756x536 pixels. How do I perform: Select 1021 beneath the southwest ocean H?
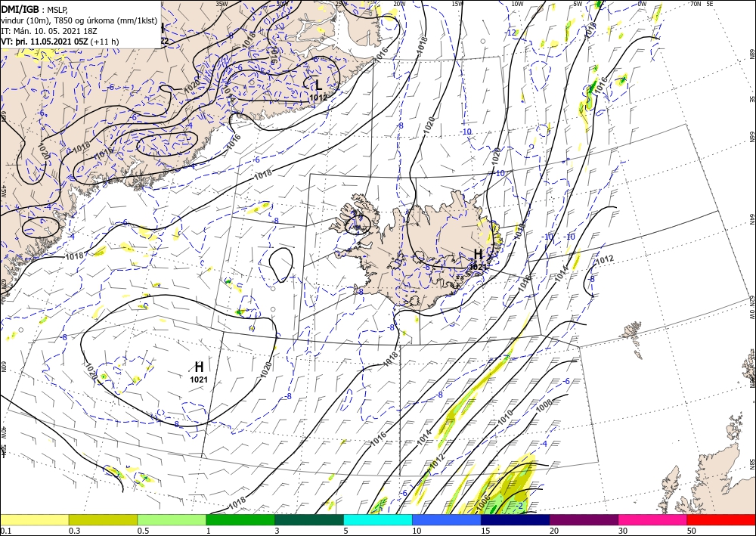(x=199, y=380)
